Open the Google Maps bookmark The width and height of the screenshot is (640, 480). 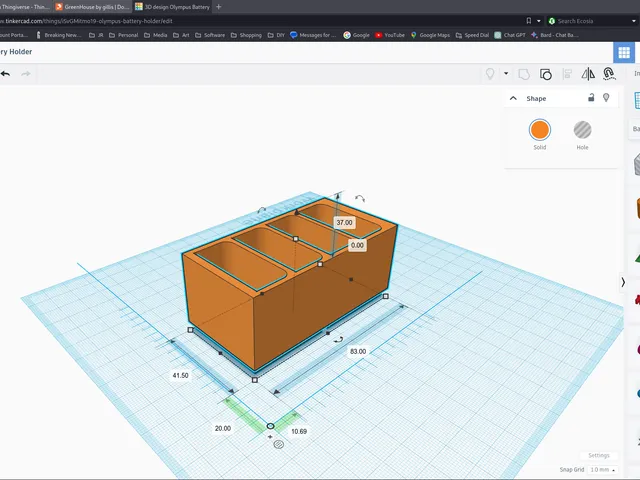click(x=430, y=35)
